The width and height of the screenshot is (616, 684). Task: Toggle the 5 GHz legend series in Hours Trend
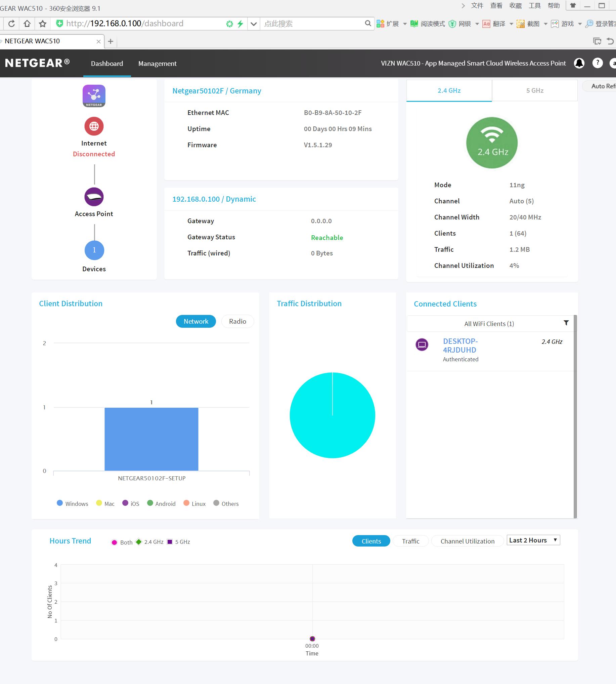pos(178,542)
